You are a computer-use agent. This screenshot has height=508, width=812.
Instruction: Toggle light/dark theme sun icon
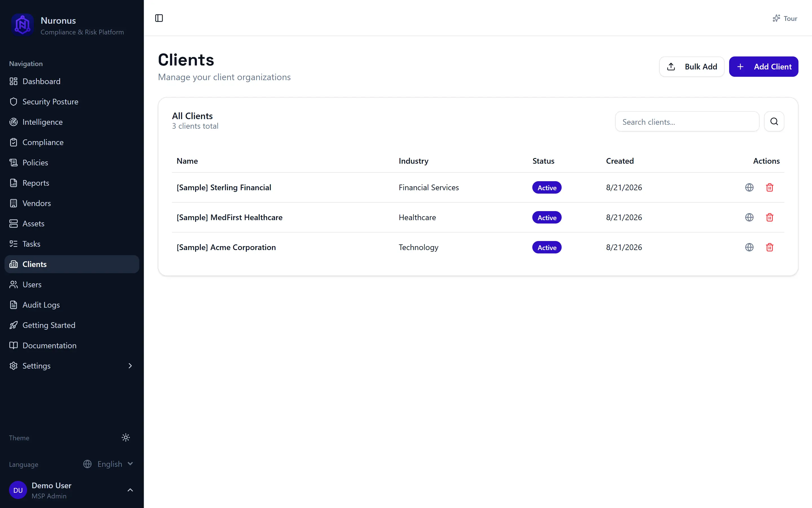coord(125,437)
